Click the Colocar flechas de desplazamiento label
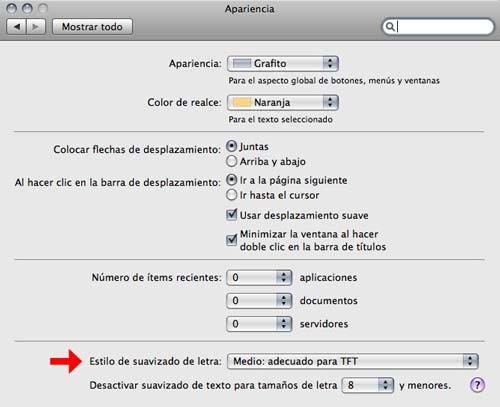 tap(137, 149)
